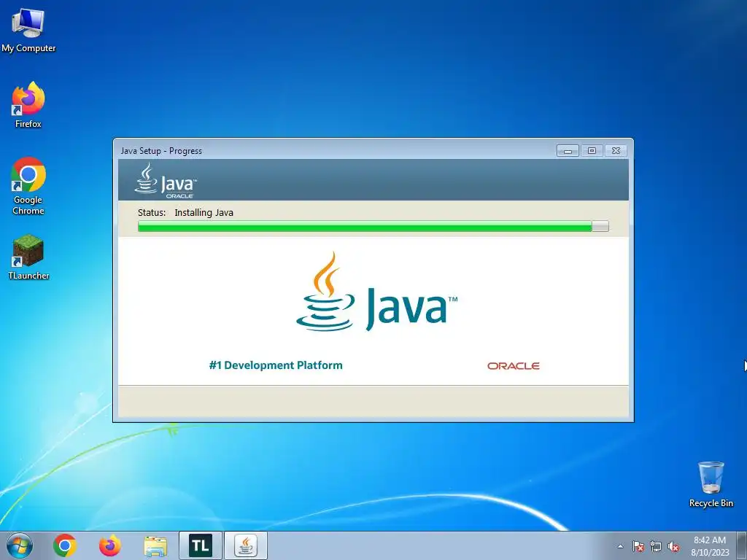Image resolution: width=747 pixels, height=560 pixels.
Task: Select the Firefox desktop shortcut
Action: (28, 105)
